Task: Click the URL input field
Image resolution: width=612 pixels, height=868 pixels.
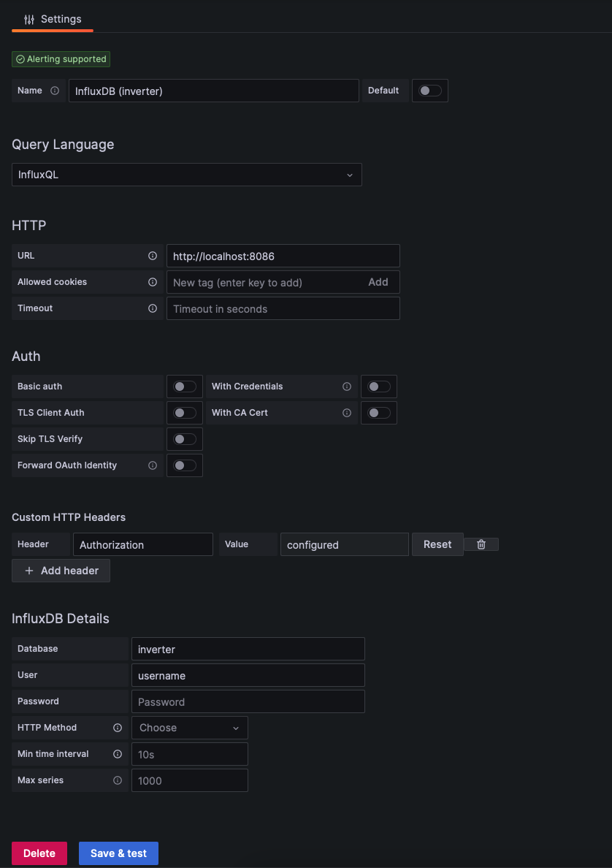Action: [x=283, y=256]
